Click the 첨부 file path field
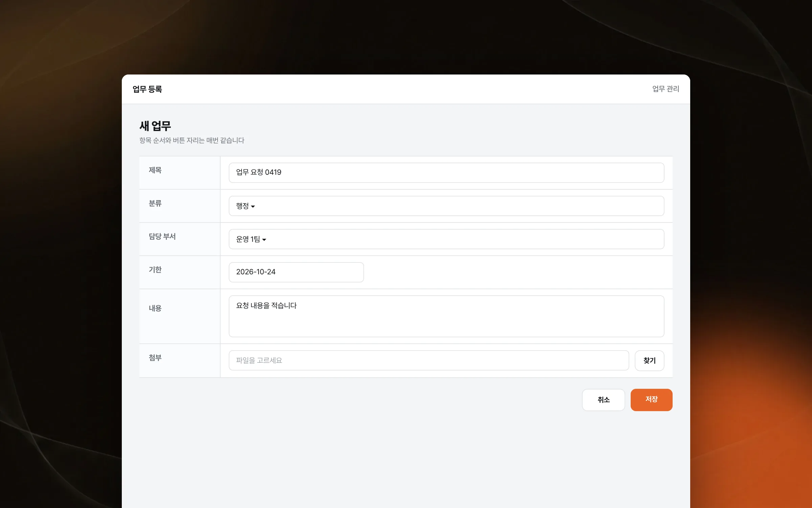The width and height of the screenshot is (812, 508). pyautogui.click(x=429, y=360)
